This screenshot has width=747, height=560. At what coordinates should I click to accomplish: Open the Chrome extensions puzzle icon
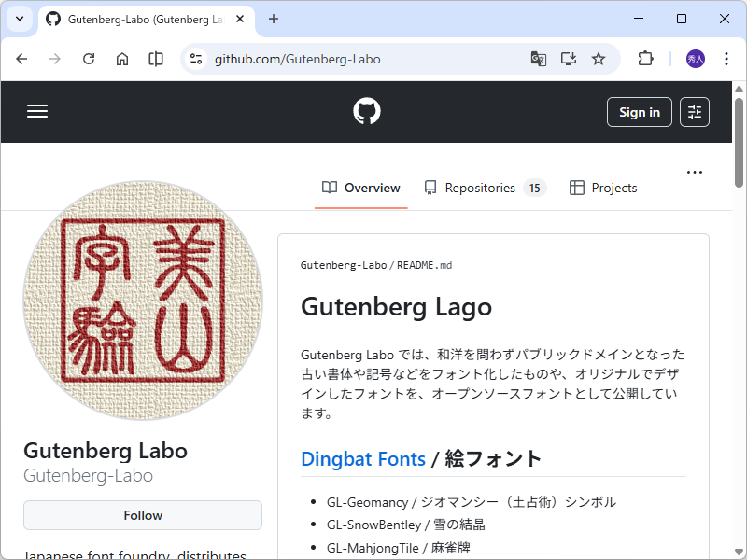(x=645, y=59)
